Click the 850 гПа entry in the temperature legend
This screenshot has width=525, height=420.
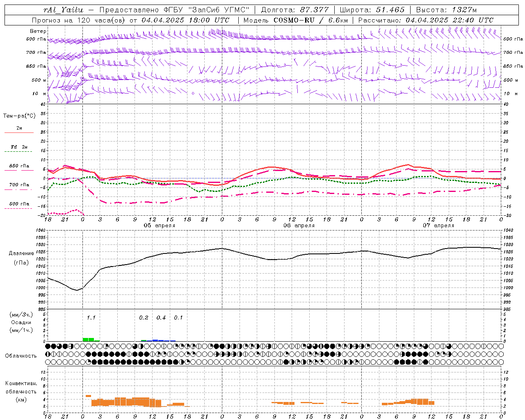[19, 168]
